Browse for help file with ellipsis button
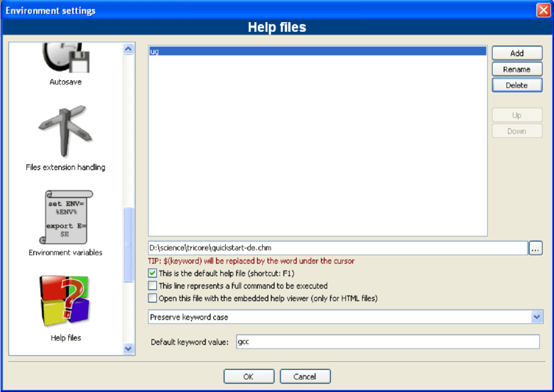The height and width of the screenshot is (392, 554). [536, 248]
